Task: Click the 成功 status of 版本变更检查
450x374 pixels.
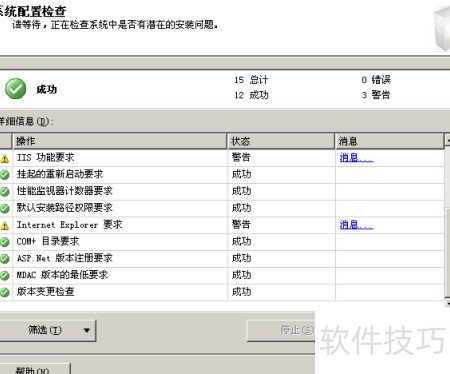Action: pos(241,292)
